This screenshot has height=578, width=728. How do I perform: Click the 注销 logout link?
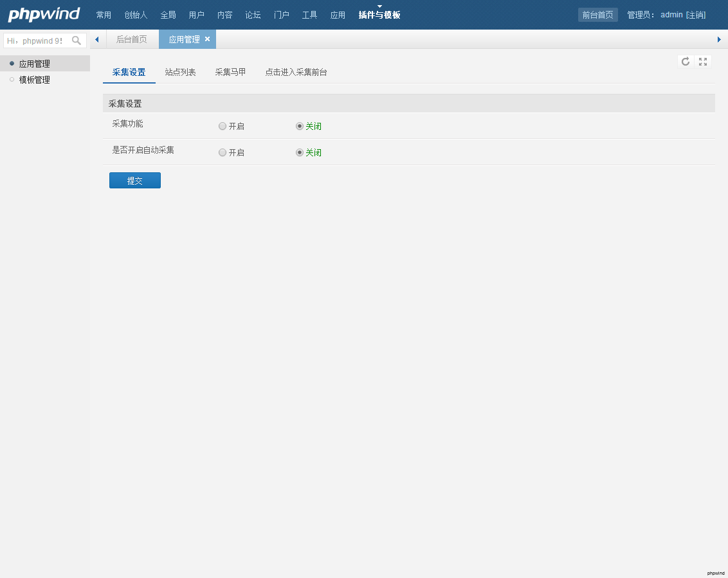(x=696, y=15)
